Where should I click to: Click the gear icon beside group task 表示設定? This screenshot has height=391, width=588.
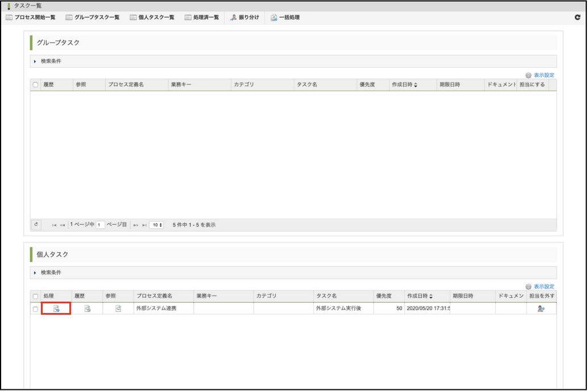pyautogui.click(x=528, y=75)
